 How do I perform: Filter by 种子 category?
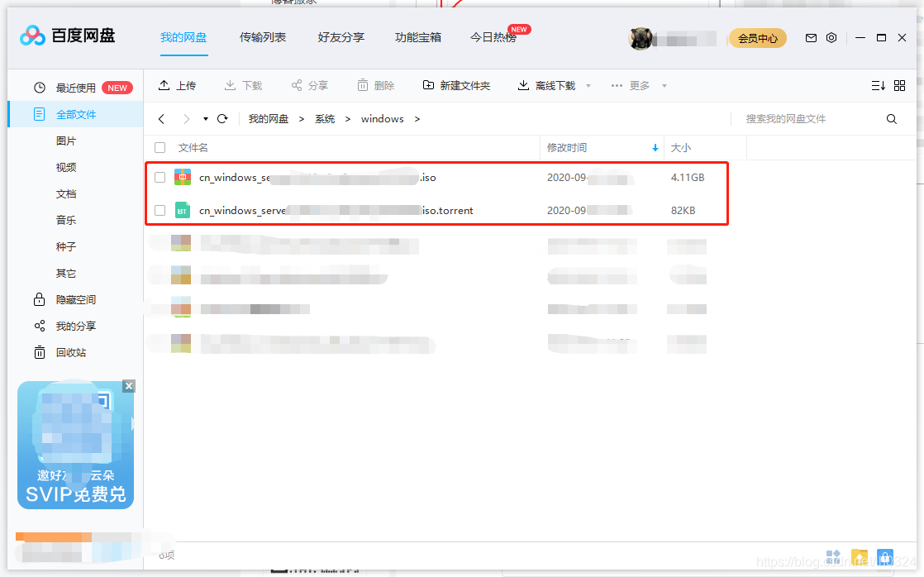pos(66,246)
